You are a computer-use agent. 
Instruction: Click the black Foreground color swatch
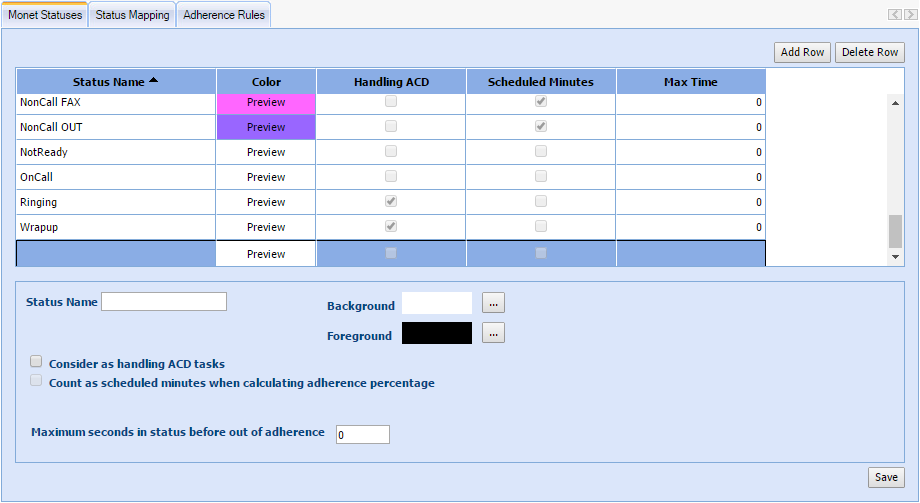[x=436, y=333]
